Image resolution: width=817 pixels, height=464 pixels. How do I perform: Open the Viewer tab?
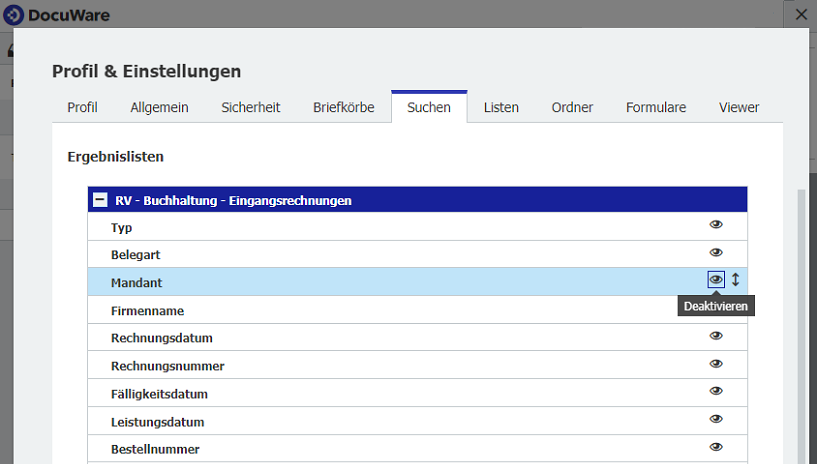point(738,107)
